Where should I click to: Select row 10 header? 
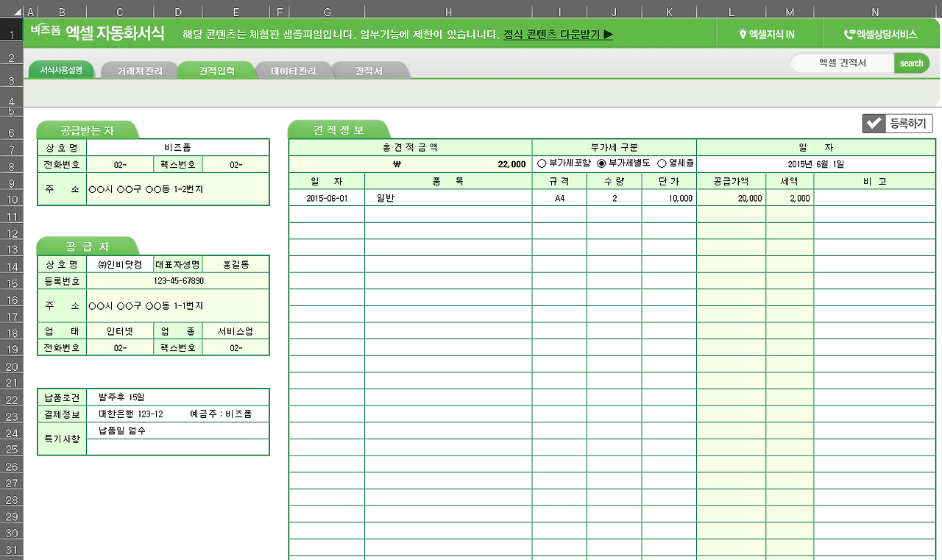click(x=12, y=198)
